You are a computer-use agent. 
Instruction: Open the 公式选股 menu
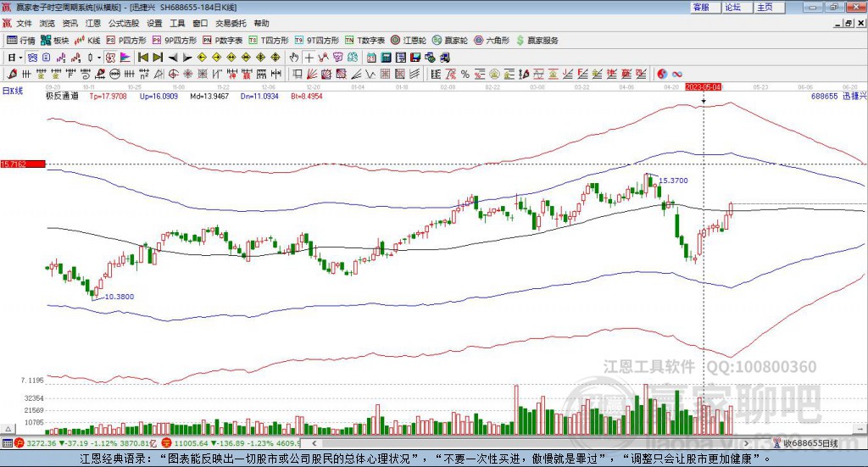tap(124, 23)
